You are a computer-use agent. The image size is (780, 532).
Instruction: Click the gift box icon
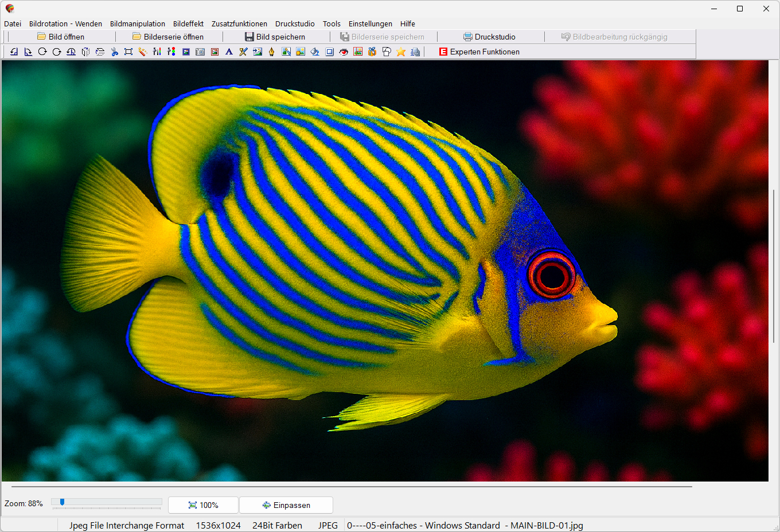[372, 52]
